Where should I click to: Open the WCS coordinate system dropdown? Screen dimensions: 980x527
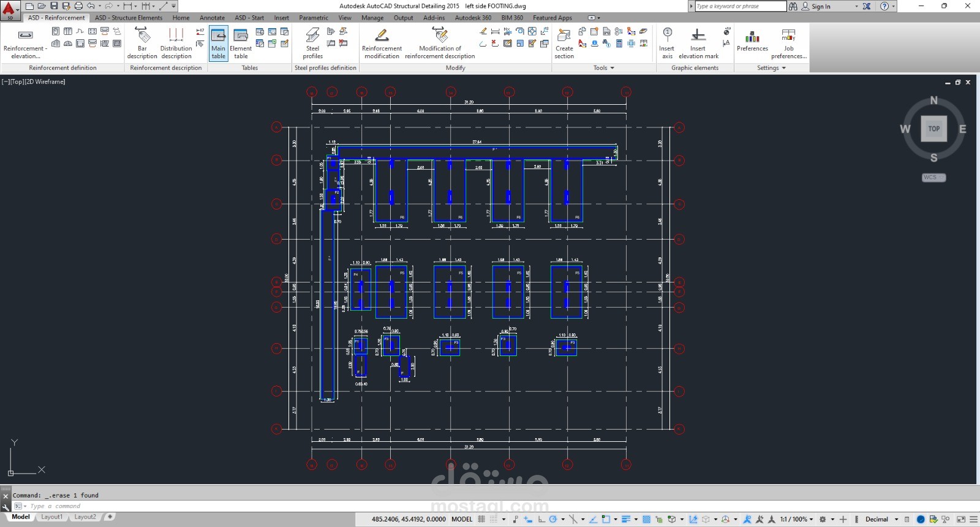point(934,178)
